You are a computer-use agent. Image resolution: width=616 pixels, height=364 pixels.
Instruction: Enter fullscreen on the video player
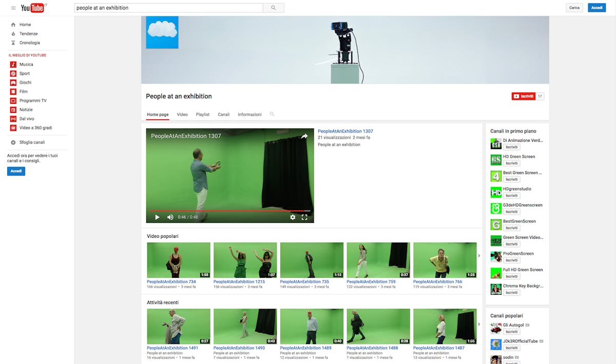click(304, 217)
